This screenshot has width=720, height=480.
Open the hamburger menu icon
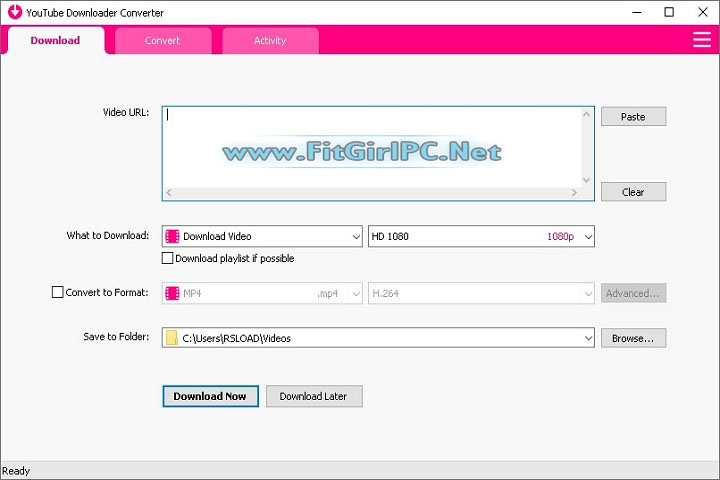pos(702,40)
